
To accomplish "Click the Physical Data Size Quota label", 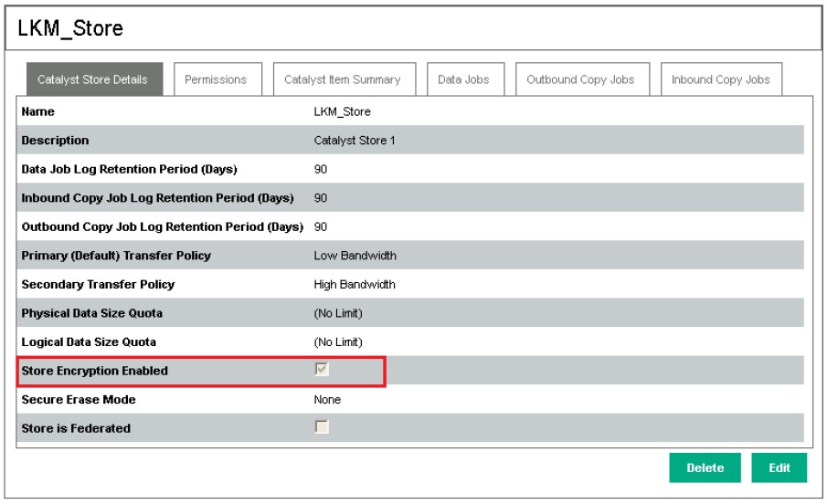I will click(91, 313).
